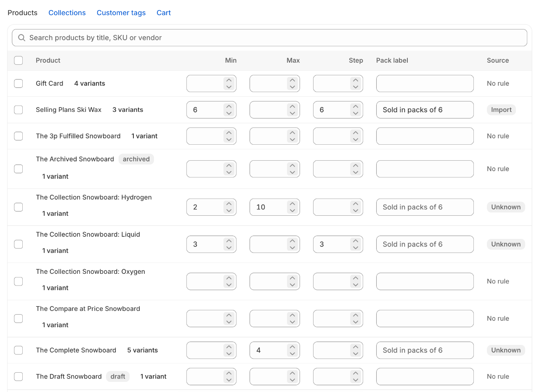Image resolution: width=542 pixels, height=392 pixels.
Task: Go to the Cart tab
Action: tap(164, 13)
